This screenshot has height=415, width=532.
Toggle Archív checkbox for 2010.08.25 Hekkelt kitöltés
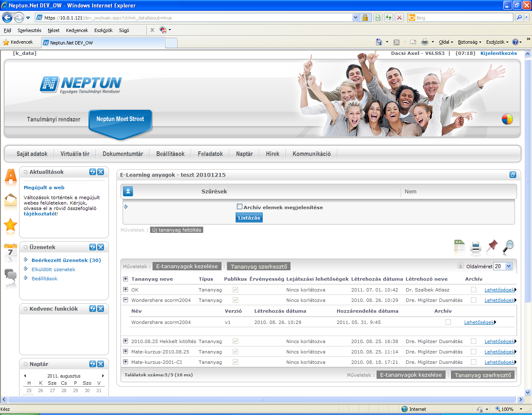point(473,341)
